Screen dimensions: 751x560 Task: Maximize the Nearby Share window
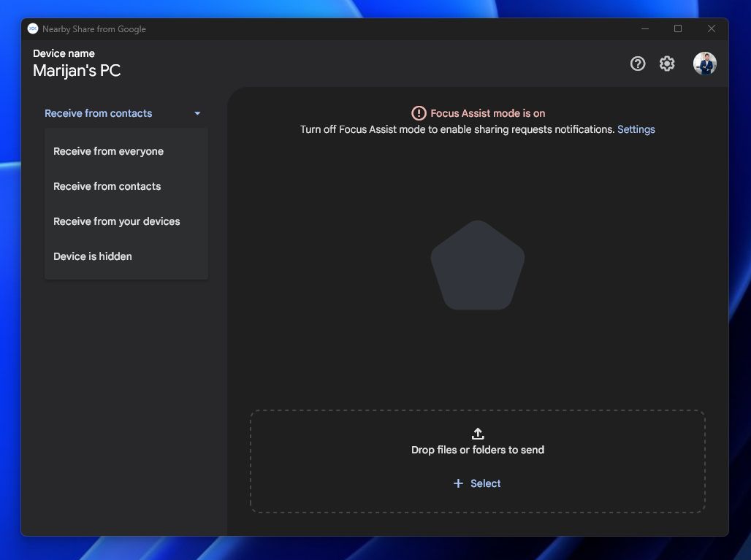click(x=678, y=28)
